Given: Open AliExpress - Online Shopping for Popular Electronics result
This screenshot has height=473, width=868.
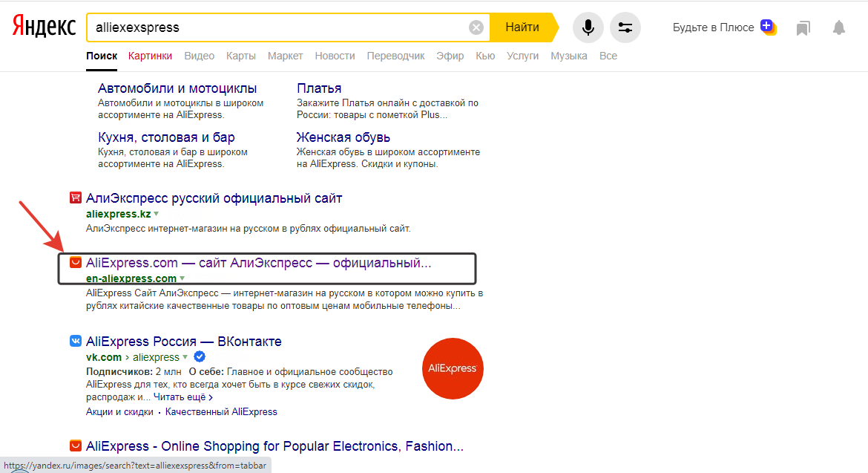Looking at the screenshot, I should coord(274,446).
